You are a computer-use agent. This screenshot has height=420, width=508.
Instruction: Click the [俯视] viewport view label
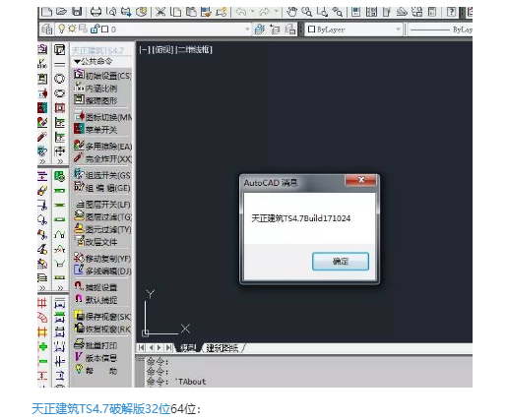pos(162,50)
